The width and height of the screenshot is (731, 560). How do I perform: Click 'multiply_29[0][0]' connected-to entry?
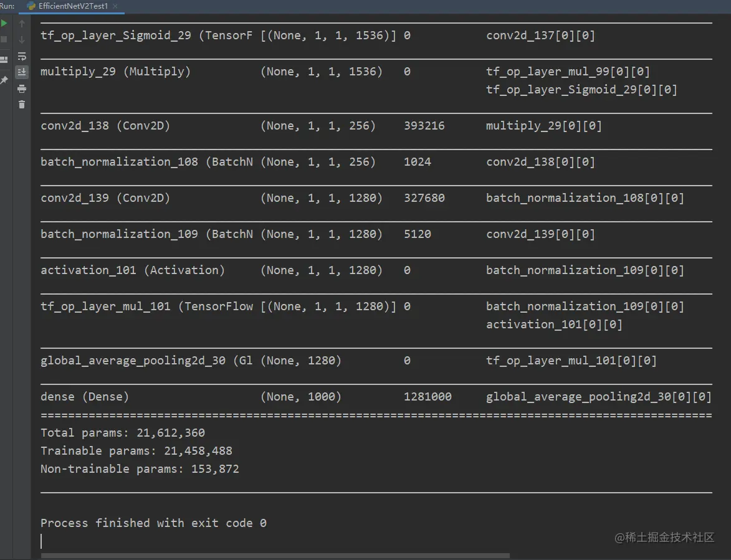pos(544,126)
